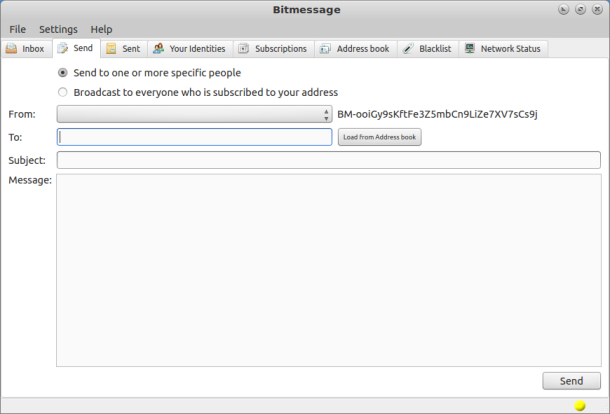
Task: Click the Network Status monitor icon
Action: point(470,49)
